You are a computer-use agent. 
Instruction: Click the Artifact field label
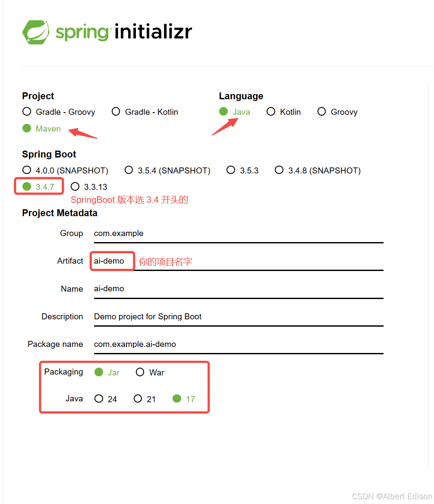(x=70, y=261)
